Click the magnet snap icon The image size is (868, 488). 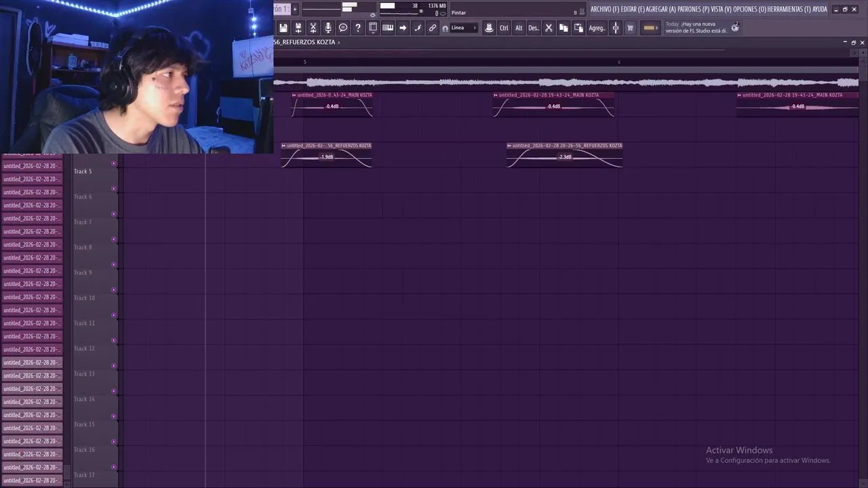click(445, 28)
